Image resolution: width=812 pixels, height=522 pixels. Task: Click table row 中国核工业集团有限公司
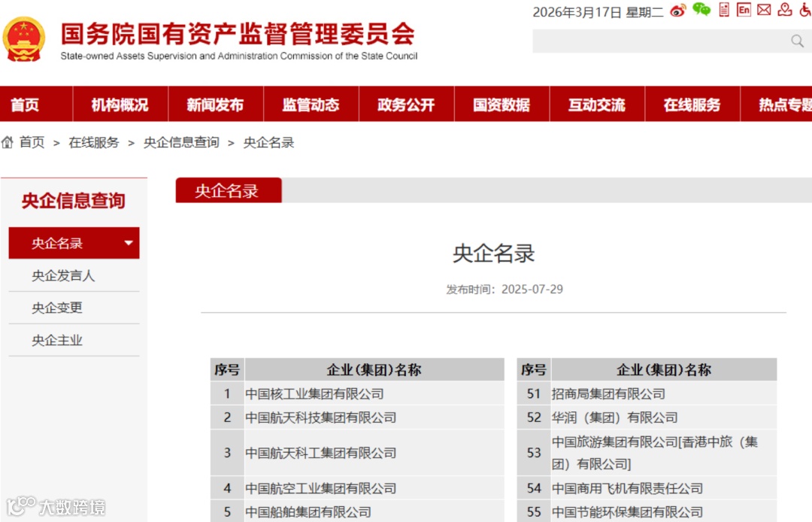pos(357,393)
